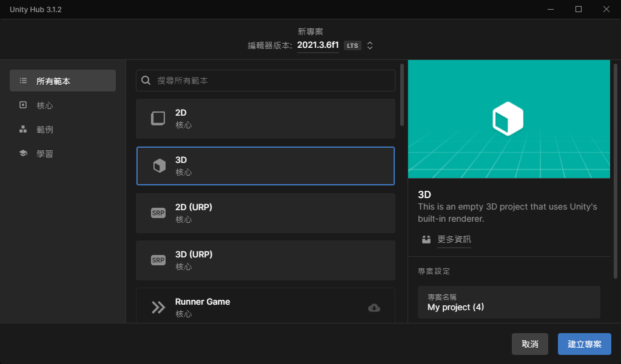The image size is (621, 364).
Task: Click the Runner Game double-chevron icon
Action: (x=158, y=308)
